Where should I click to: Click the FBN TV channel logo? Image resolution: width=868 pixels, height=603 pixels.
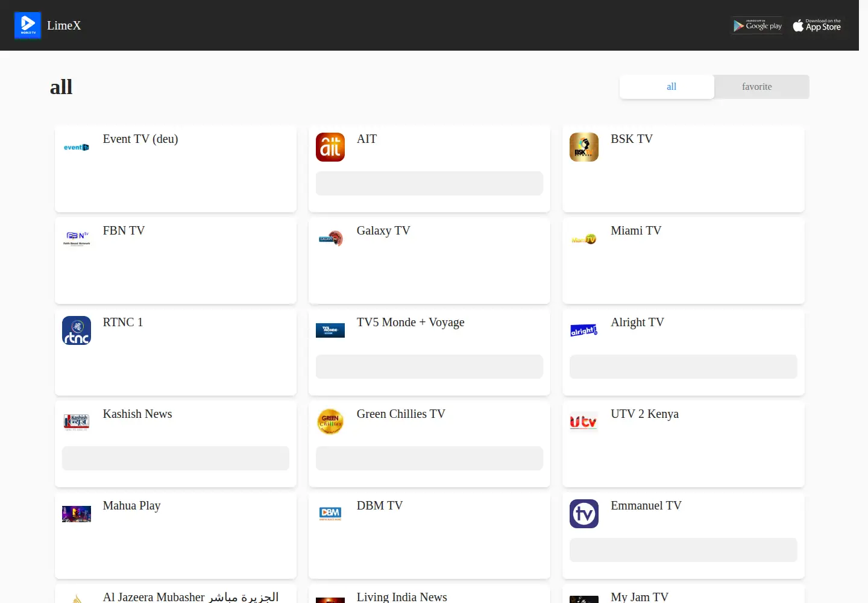[77, 239]
